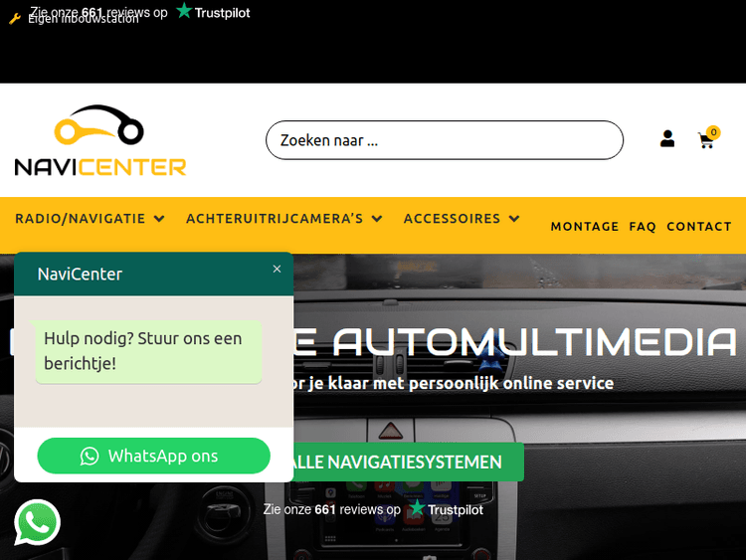The width and height of the screenshot is (746, 560).
Task: Expand the Achteruitrijcamera's dropdown chevron
Action: tap(377, 219)
